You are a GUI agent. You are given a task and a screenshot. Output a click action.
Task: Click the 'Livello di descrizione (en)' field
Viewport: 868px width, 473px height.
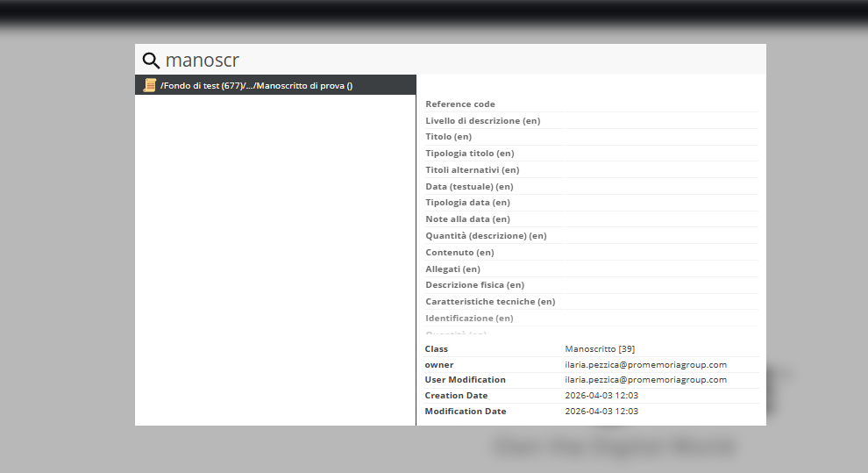(482, 121)
